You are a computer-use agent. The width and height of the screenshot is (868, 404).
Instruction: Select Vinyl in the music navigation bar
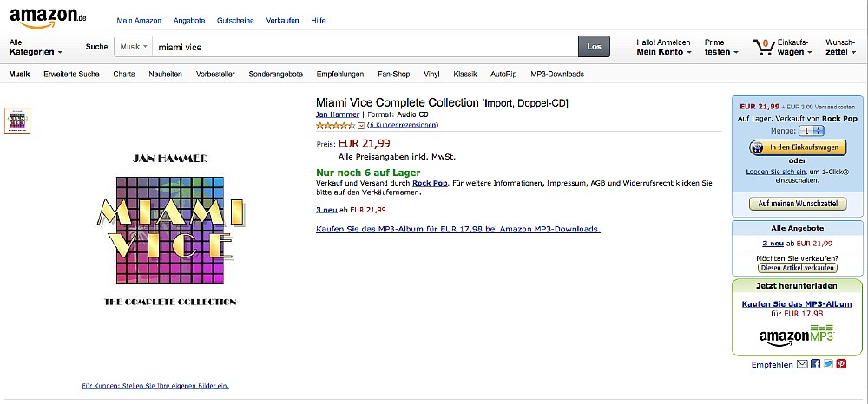click(x=431, y=75)
